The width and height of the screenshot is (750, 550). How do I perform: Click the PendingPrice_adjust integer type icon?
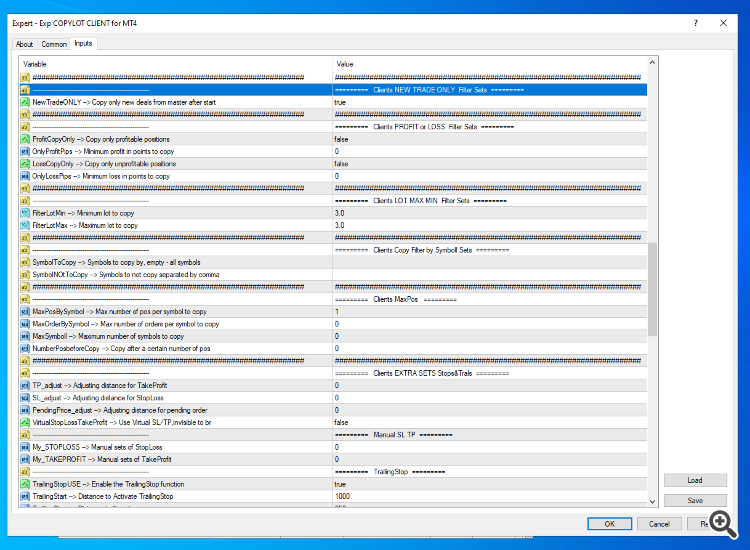25,410
